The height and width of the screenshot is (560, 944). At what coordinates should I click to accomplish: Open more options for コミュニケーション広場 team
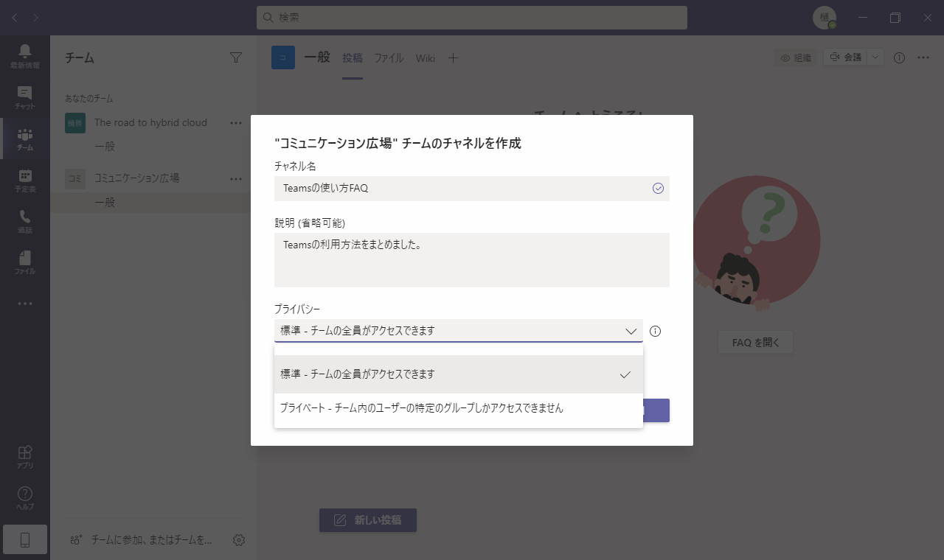[236, 178]
